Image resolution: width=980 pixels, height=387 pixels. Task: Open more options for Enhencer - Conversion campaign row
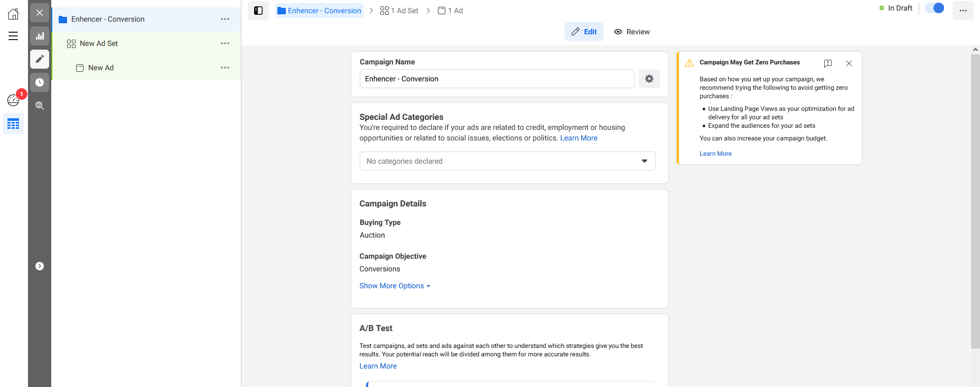coord(225,19)
